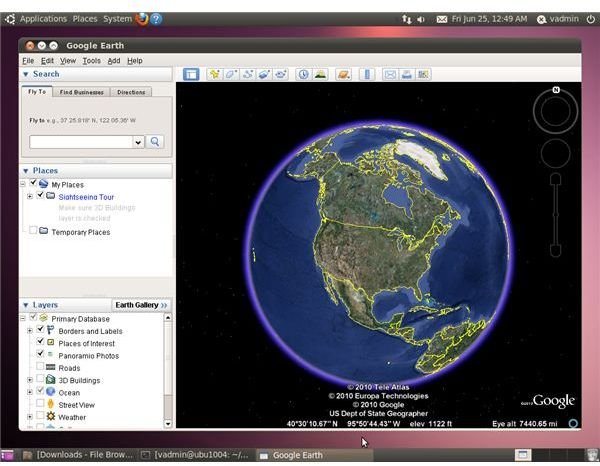The image size is (600, 466).
Task: Open the Help icon in top panel
Action: 156,19
